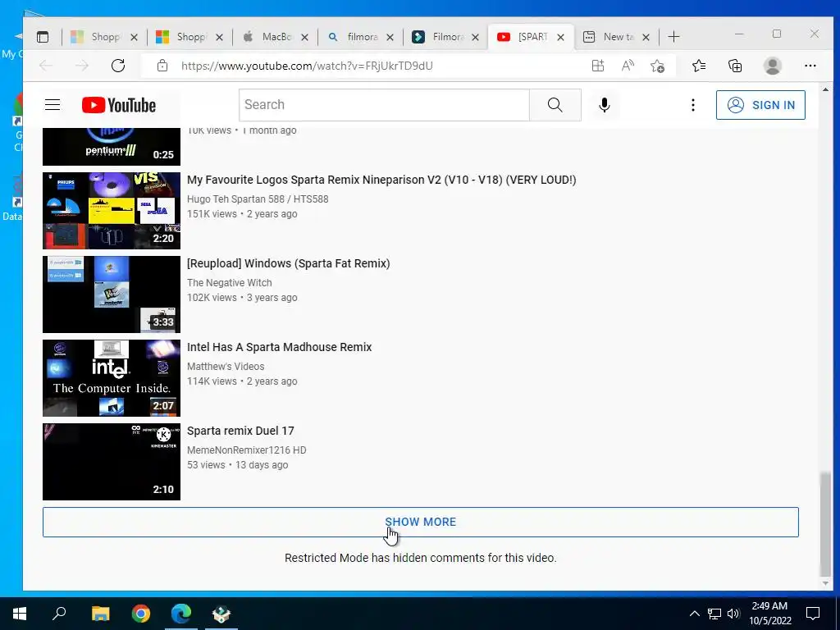
Task: Click the Intel Computer Inside thumbnail
Action: (112, 377)
